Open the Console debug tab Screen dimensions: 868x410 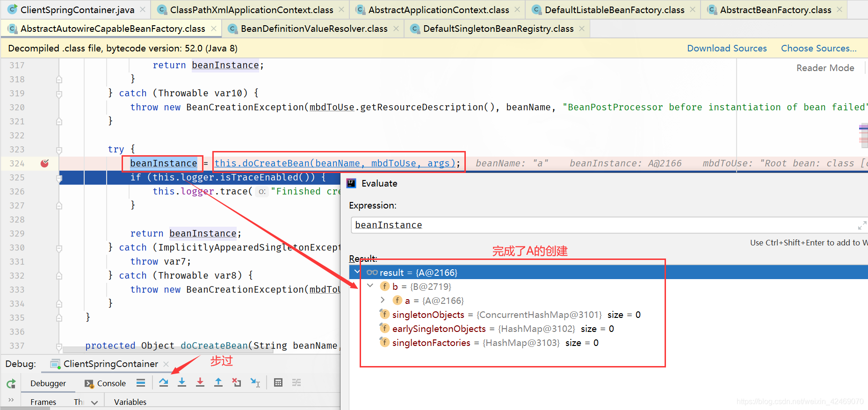pos(105,383)
